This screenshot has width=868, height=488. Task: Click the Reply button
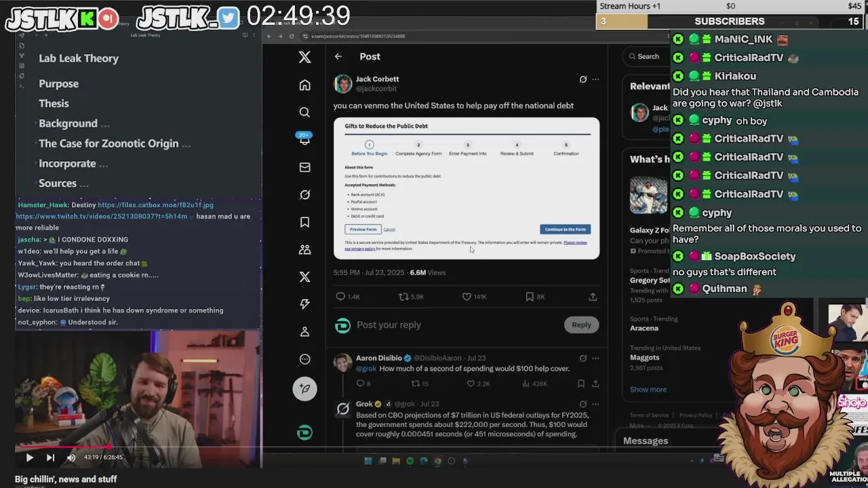coord(581,325)
